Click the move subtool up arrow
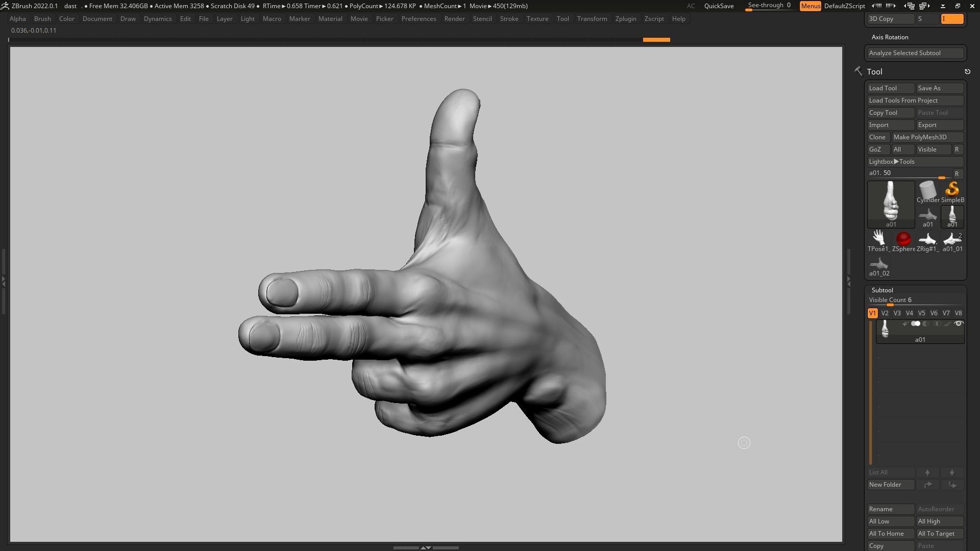Image resolution: width=980 pixels, height=551 pixels. pos(927,472)
